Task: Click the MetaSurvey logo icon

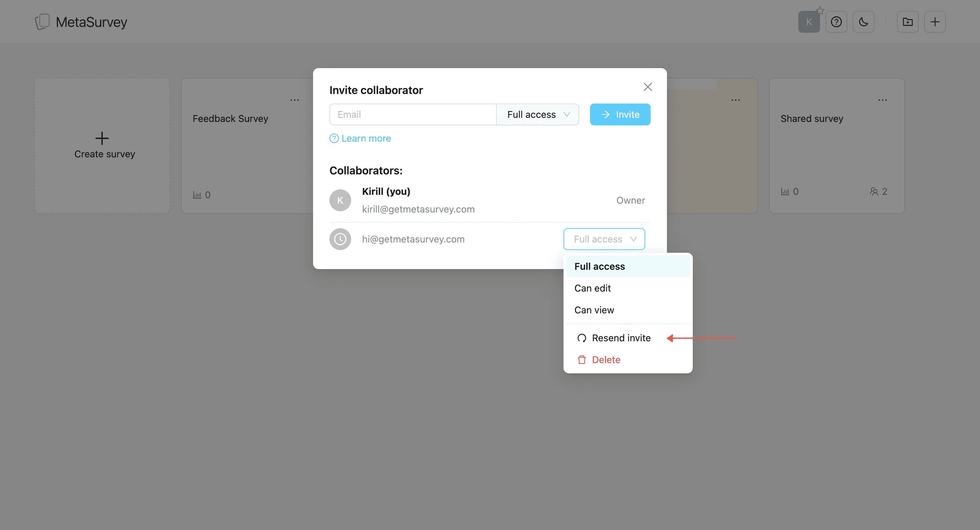Action: point(42,22)
